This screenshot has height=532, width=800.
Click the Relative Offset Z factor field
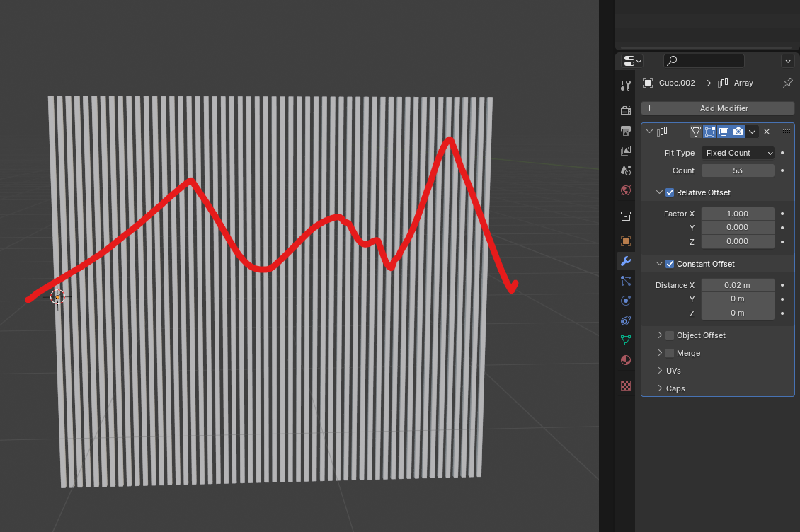(738, 241)
